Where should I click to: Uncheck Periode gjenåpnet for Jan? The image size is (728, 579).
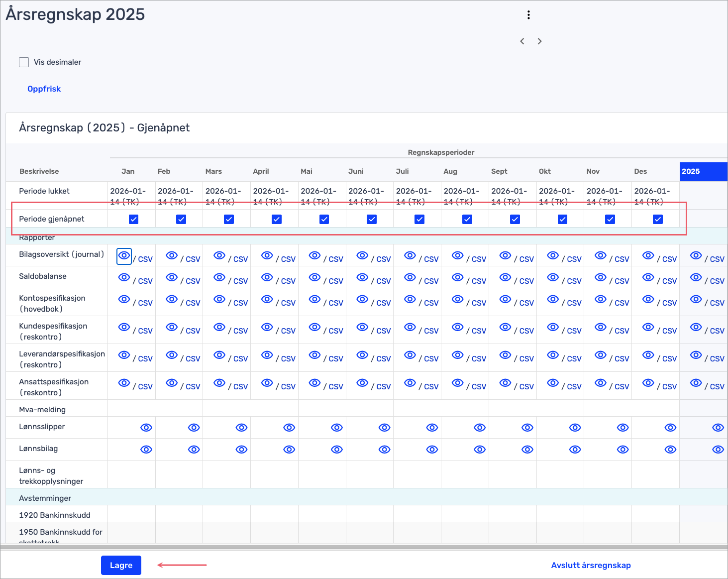[x=133, y=219]
